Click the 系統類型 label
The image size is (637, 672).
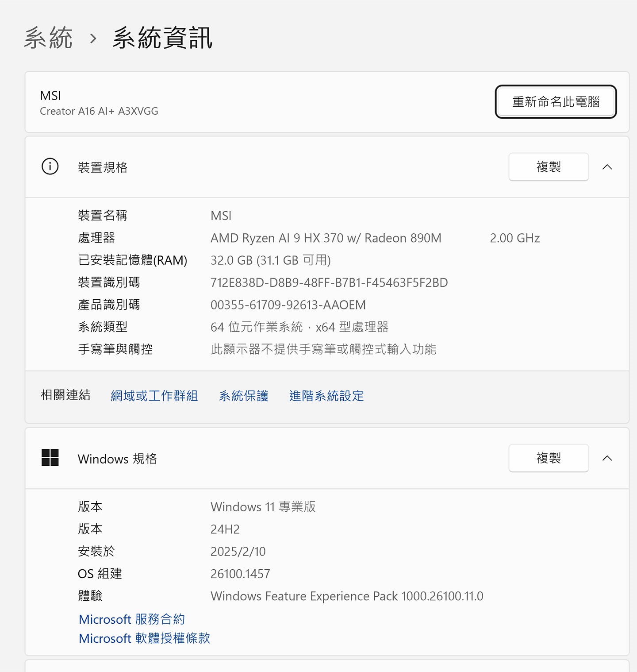click(x=103, y=327)
